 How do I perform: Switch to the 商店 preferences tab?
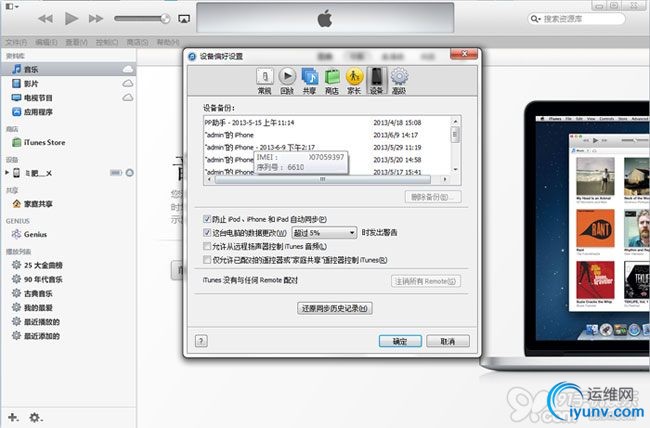click(332, 81)
